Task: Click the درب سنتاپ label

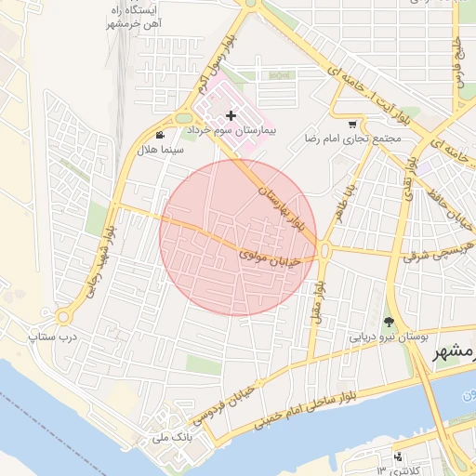Action: pyautogui.click(x=53, y=337)
